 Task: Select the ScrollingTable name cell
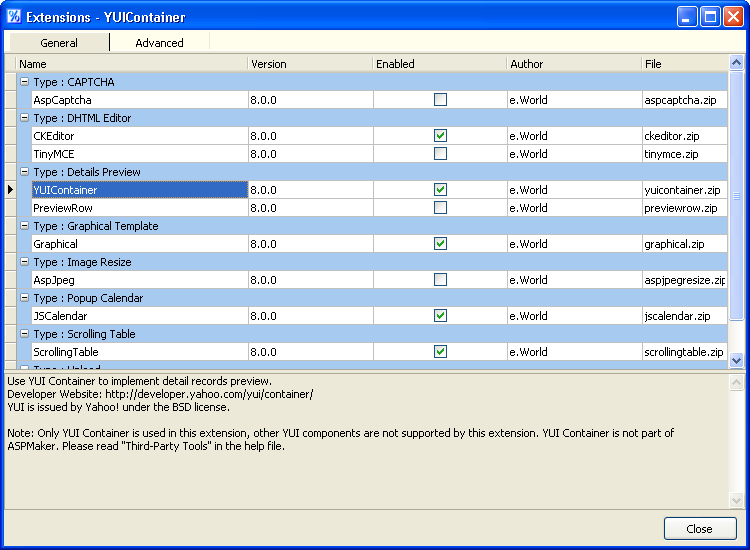[140, 352]
